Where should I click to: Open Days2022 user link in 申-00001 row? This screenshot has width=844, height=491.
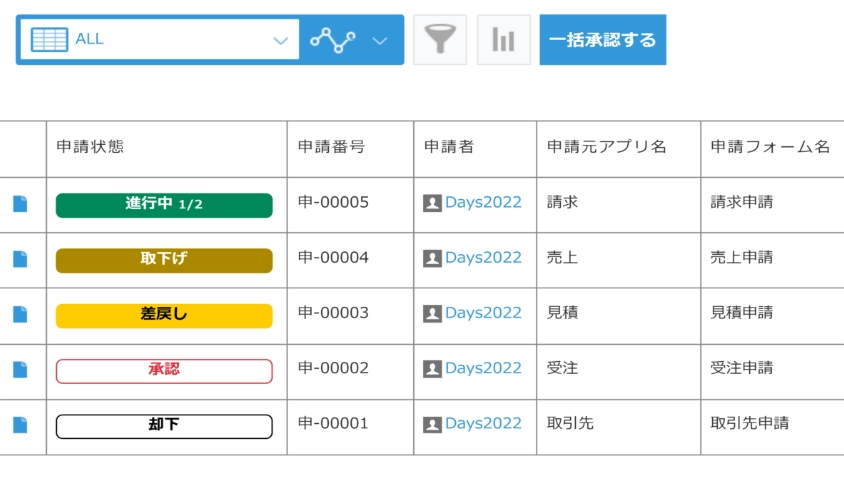[x=483, y=423]
